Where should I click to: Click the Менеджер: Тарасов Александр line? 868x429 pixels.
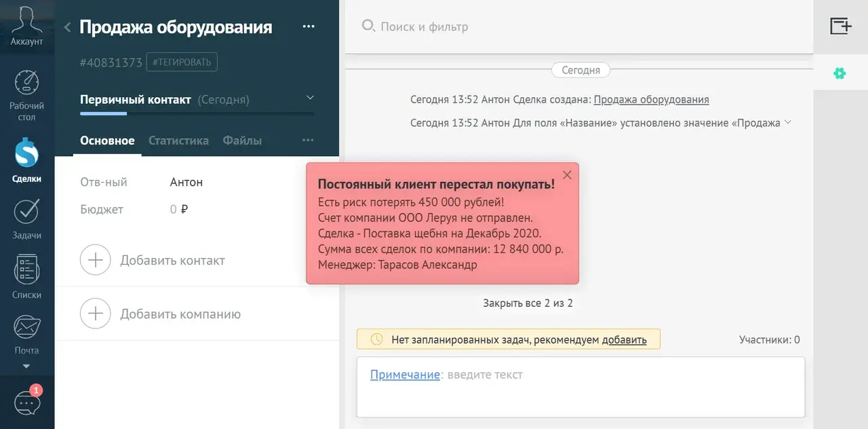397,265
